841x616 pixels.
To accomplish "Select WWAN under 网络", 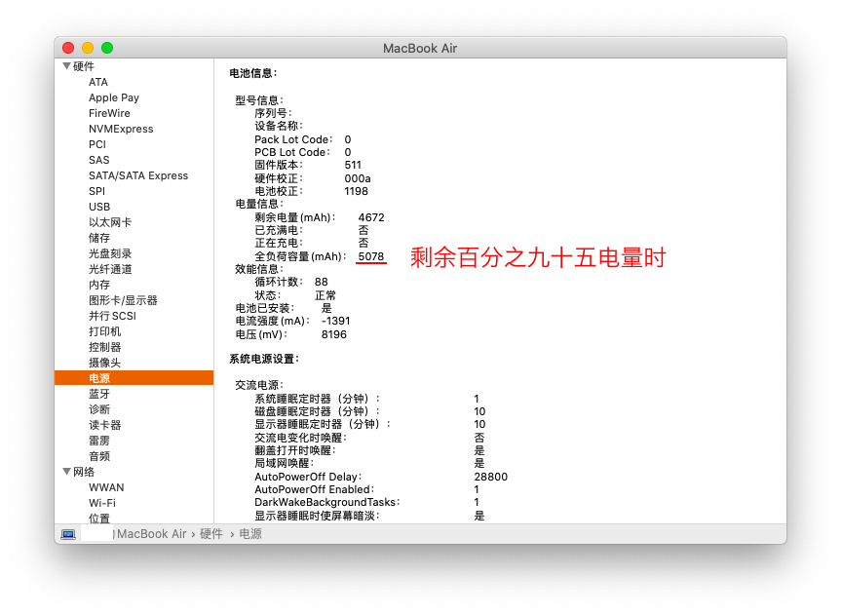I will [106, 487].
